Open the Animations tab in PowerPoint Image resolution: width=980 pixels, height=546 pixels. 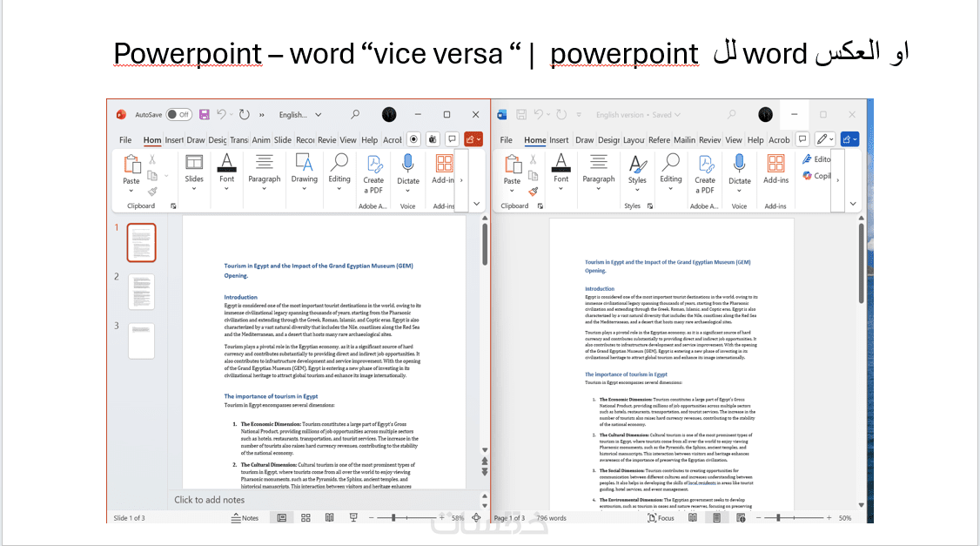(261, 140)
